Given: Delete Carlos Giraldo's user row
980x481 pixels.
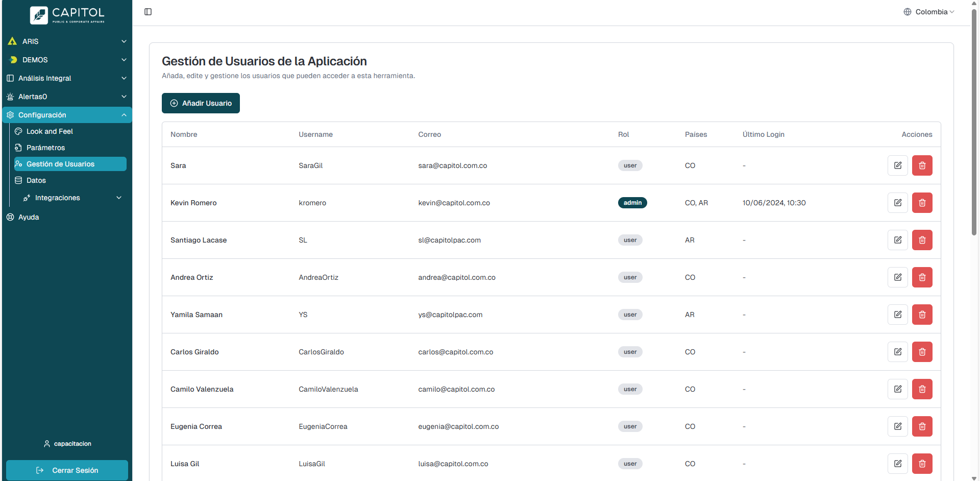Looking at the screenshot, I should [922, 352].
